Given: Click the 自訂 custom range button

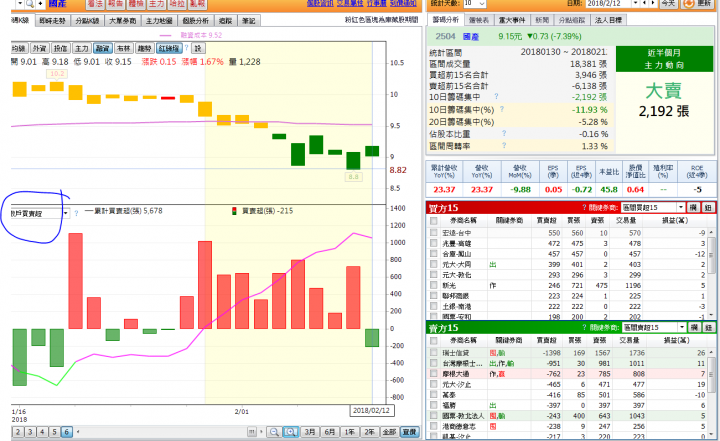Looking at the screenshot, I should click(410, 432).
